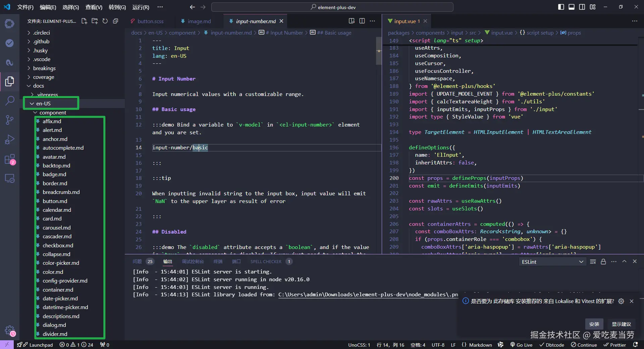Click the 安装 button in notification
The height and width of the screenshot is (349, 644).
tap(594, 324)
